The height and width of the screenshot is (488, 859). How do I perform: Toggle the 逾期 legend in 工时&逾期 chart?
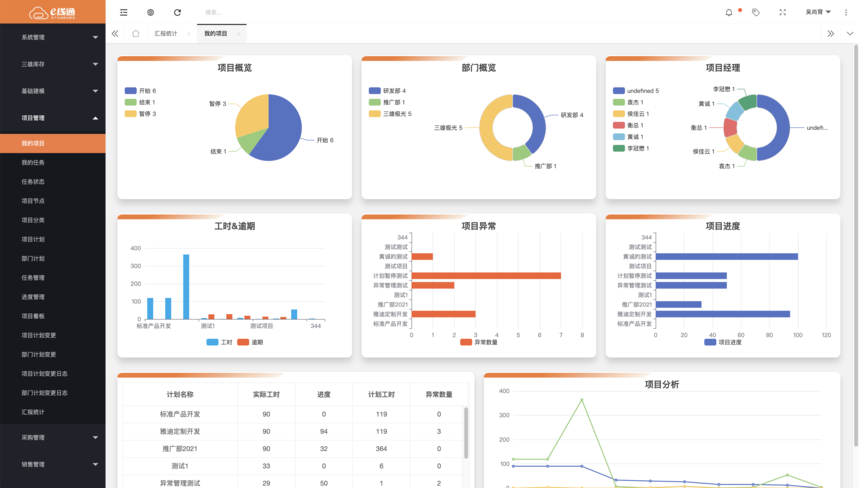(x=250, y=342)
